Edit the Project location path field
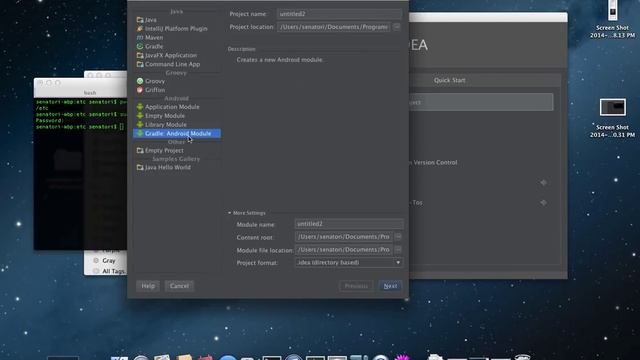The width and height of the screenshot is (640, 360). [x=333, y=27]
